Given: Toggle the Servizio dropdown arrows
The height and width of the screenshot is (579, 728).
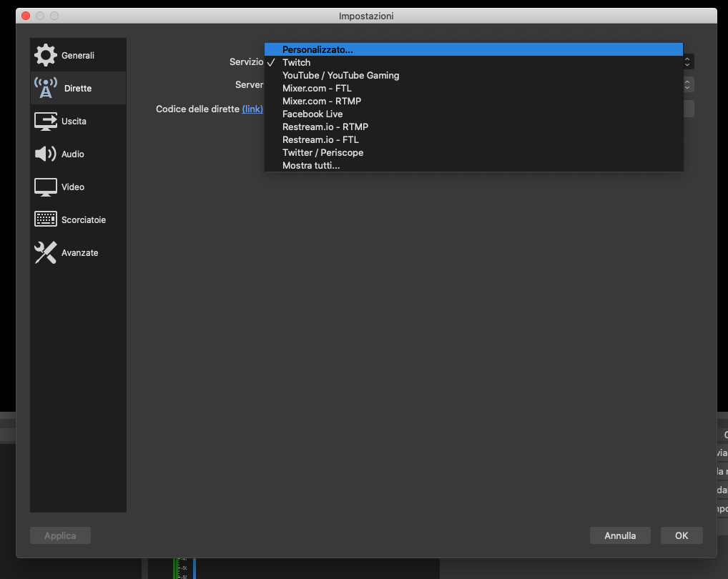Looking at the screenshot, I should (x=688, y=61).
